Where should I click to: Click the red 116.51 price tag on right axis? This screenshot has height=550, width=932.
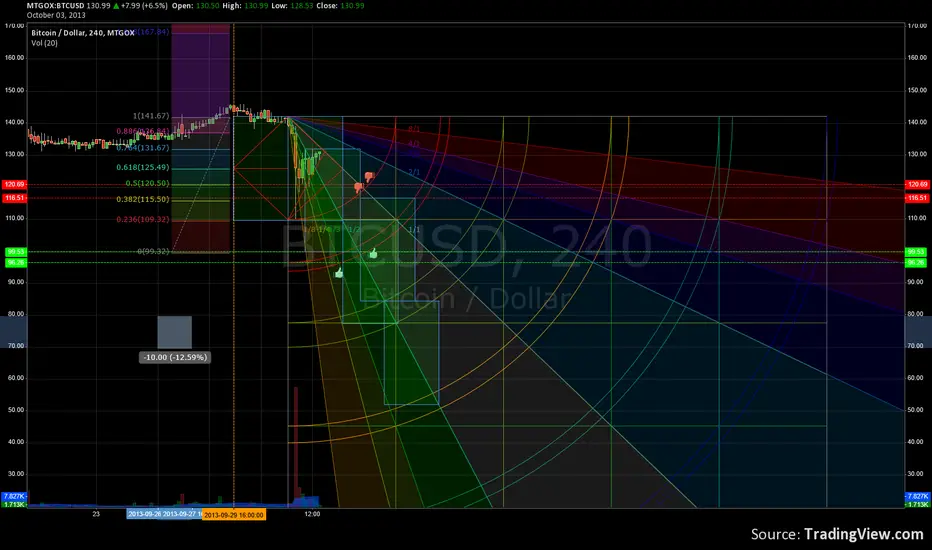pos(917,197)
